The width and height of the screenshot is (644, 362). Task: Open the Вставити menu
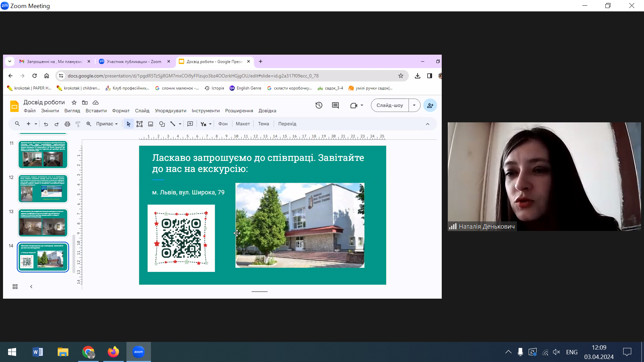96,111
